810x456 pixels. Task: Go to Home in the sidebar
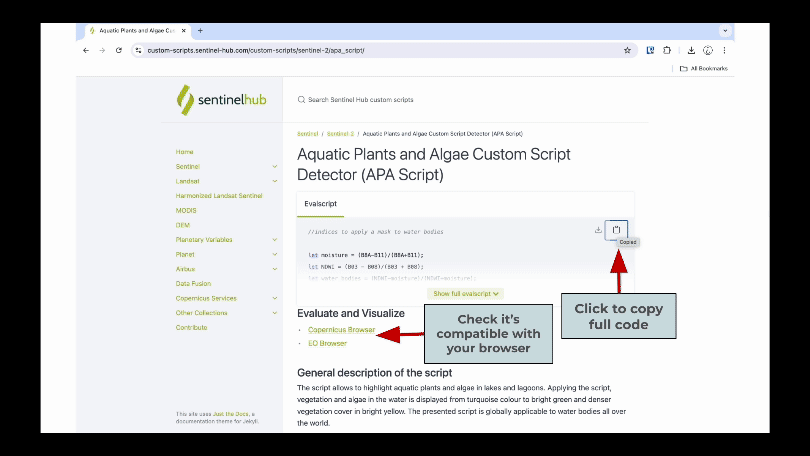point(184,152)
